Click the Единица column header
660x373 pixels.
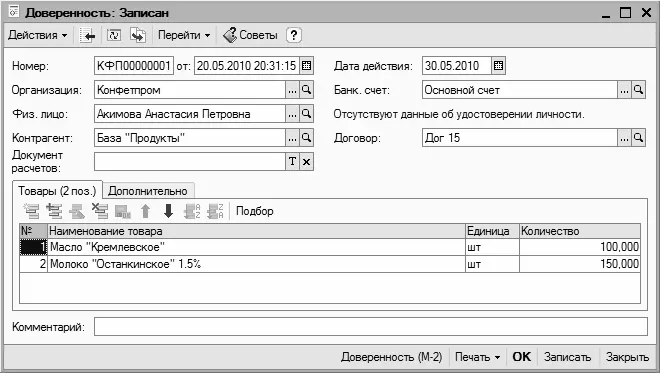[x=492, y=231]
